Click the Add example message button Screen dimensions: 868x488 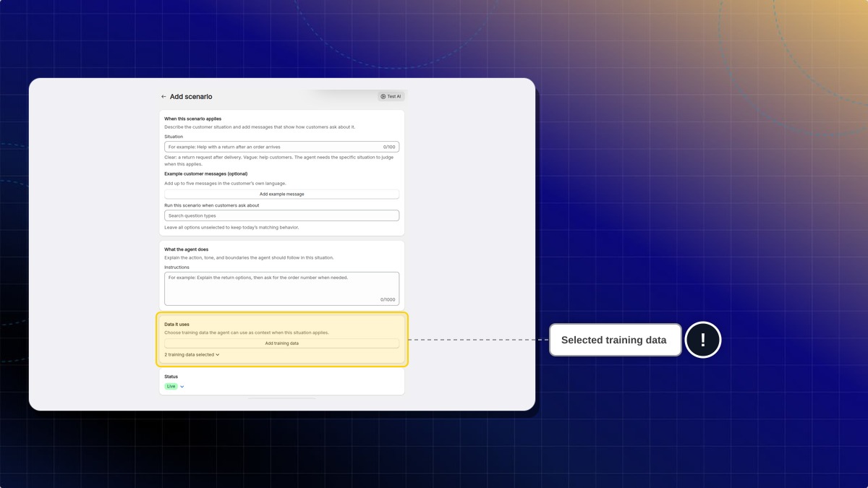tap(281, 194)
